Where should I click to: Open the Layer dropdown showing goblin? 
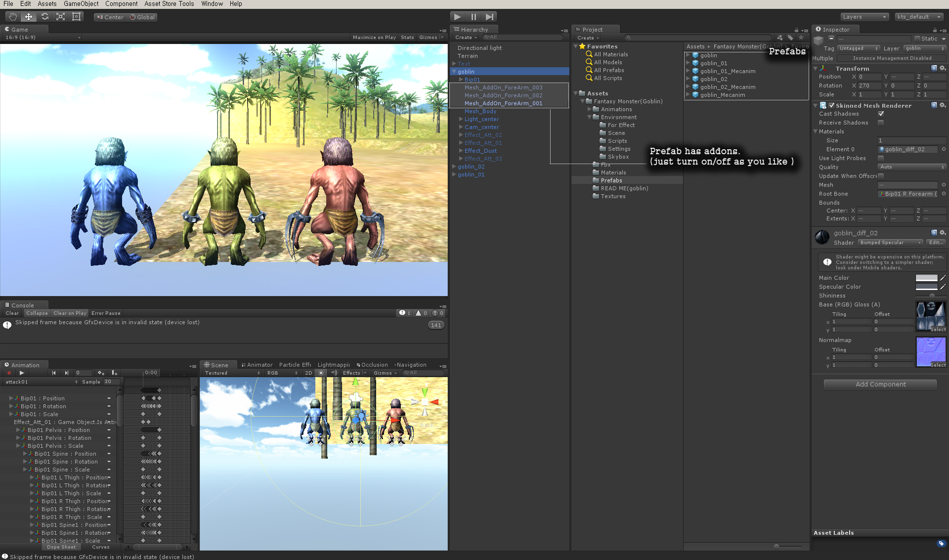925,48
